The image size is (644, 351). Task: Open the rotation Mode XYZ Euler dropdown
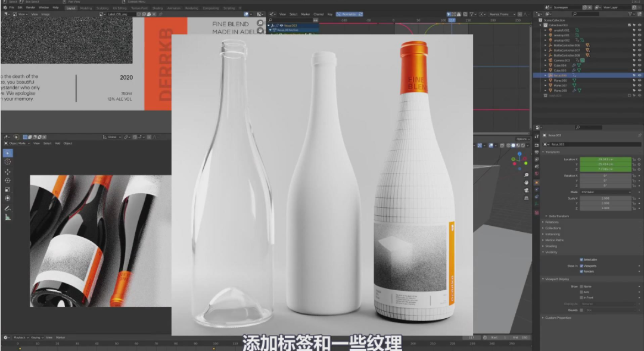pos(605,192)
